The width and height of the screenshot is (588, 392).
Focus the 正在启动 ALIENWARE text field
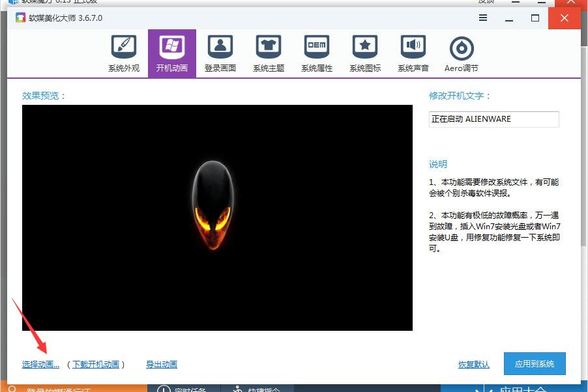(494, 119)
